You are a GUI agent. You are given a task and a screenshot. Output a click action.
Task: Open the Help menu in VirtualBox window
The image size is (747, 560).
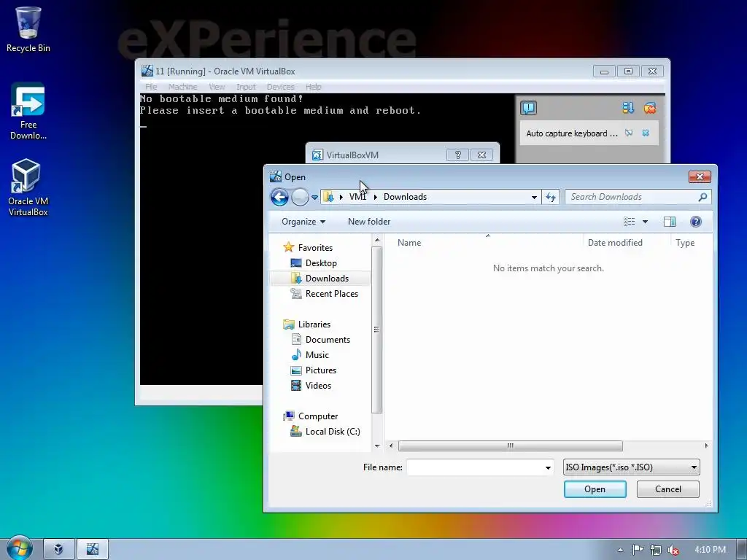(x=314, y=87)
